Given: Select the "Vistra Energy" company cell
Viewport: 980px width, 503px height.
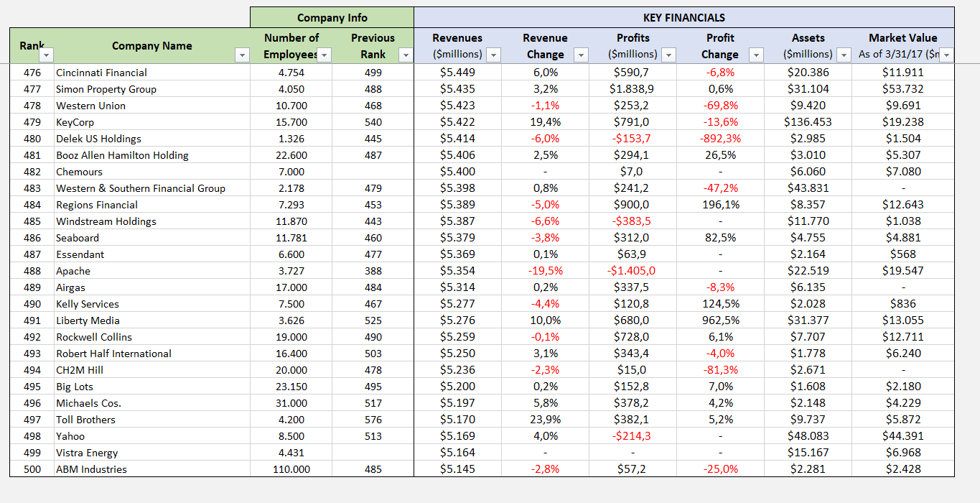Looking at the screenshot, I should pos(152,453).
